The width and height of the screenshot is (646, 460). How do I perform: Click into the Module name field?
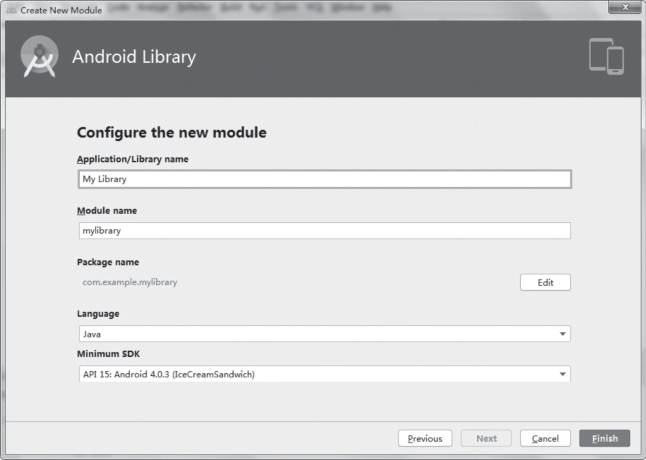325,231
